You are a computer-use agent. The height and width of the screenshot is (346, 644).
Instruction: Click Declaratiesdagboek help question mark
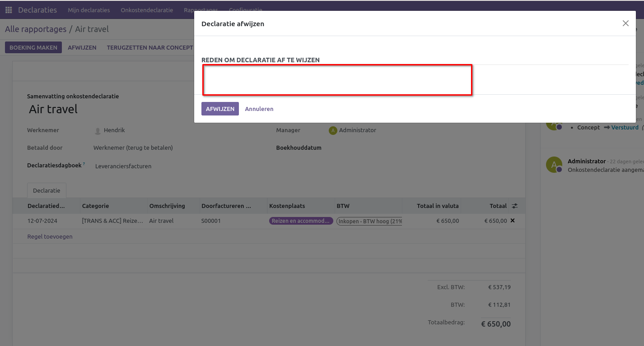coord(84,164)
